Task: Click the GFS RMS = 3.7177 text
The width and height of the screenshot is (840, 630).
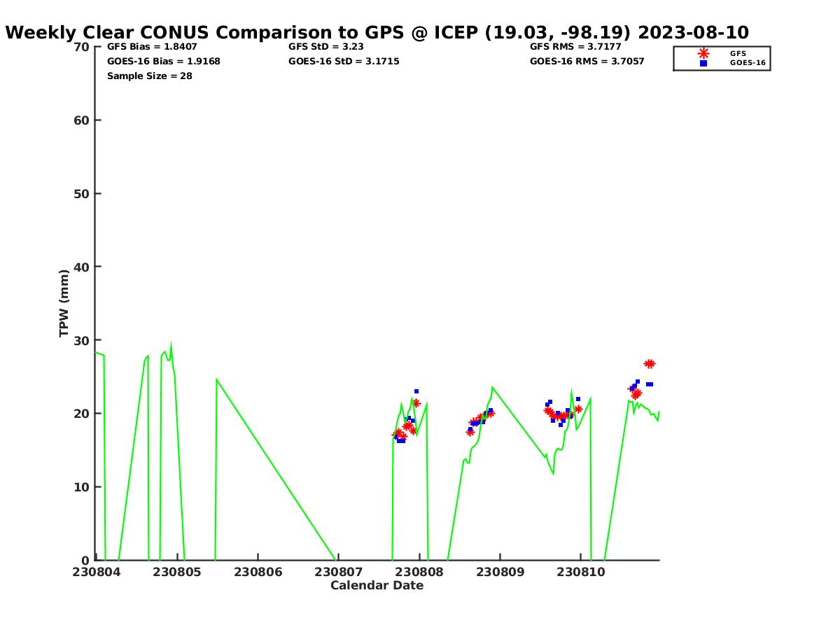Action: click(575, 47)
